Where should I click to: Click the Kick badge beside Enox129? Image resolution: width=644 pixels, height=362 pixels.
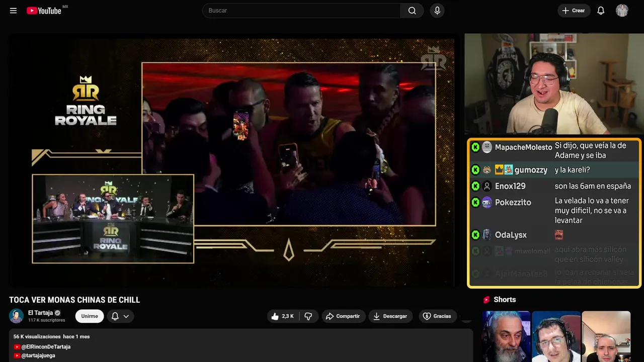475,186
